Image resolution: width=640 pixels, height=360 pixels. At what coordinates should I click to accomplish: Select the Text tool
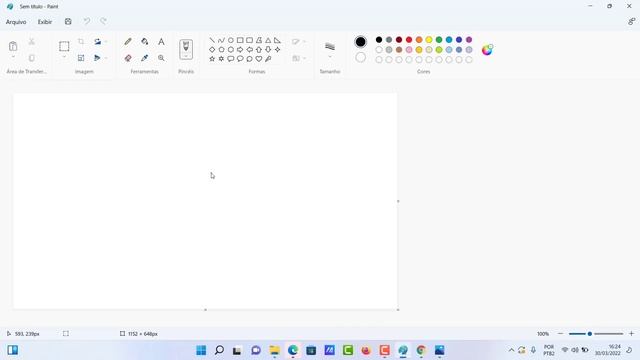[x=161, y=42]
